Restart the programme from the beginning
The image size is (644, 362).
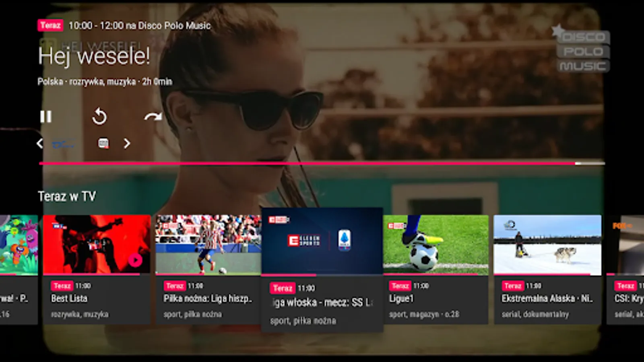pyautogui.click(x=99, y=117)
